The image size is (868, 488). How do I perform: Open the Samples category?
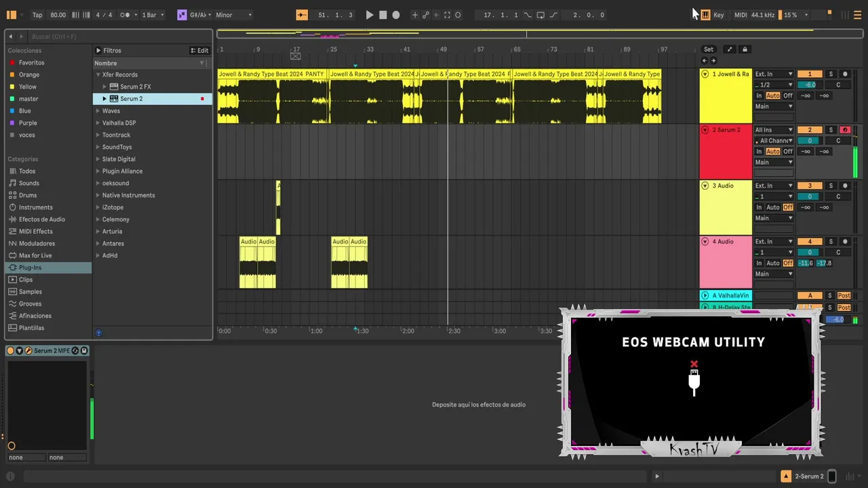[30, 291]
